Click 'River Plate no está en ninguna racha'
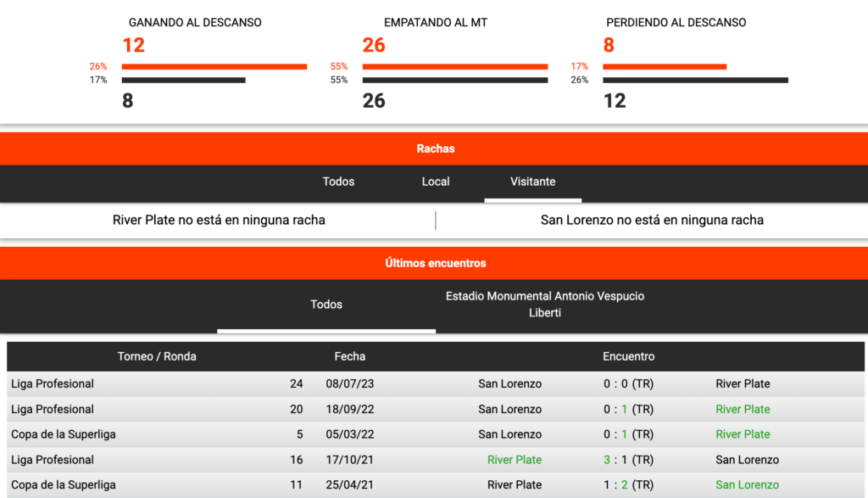868x498 pixels. coord(219,220)
